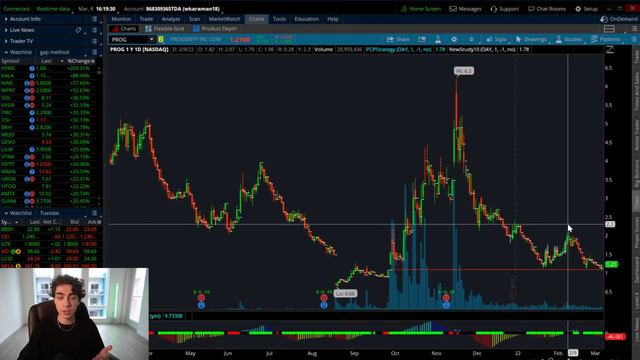Open Account Info gadget menu icon

94,19
